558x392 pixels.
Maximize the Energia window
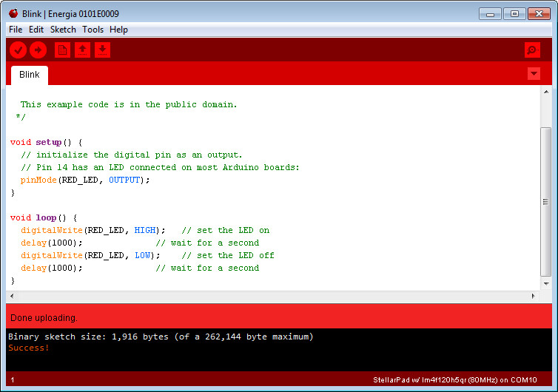514,14
